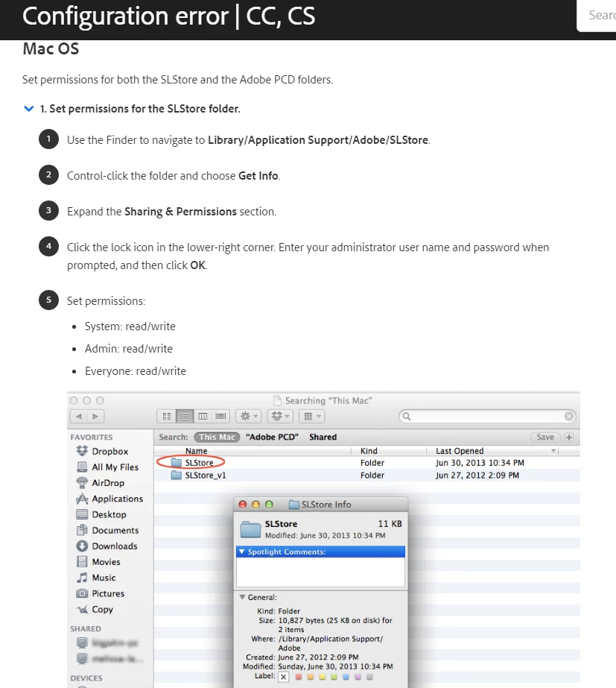Open the Dropbox toolbar dropdown

[280, 417]
